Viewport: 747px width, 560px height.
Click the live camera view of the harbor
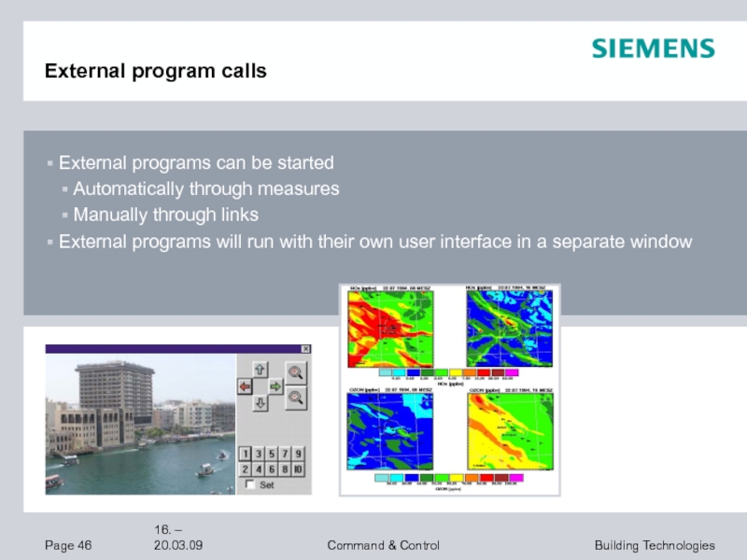141,424
